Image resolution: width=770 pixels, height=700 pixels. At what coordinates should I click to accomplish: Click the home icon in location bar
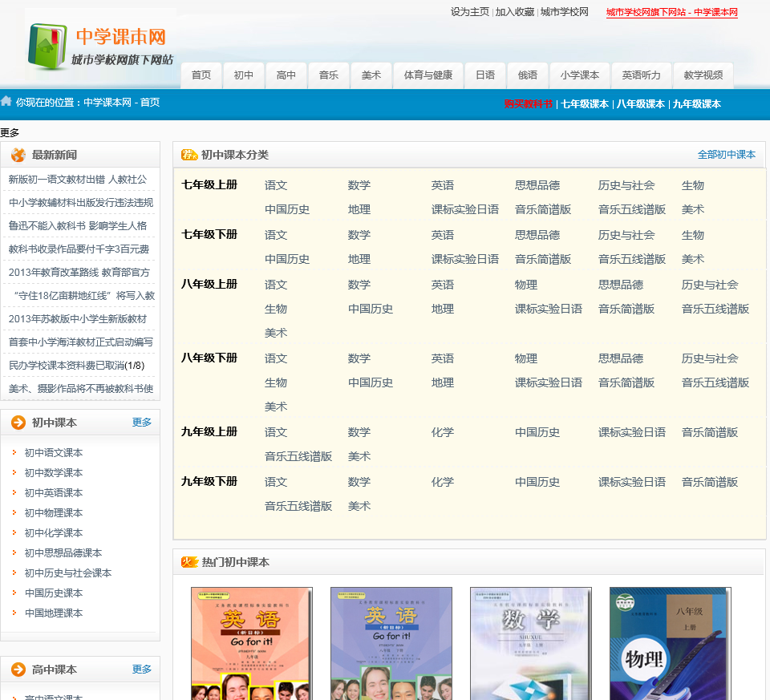[x=6, y=101]
